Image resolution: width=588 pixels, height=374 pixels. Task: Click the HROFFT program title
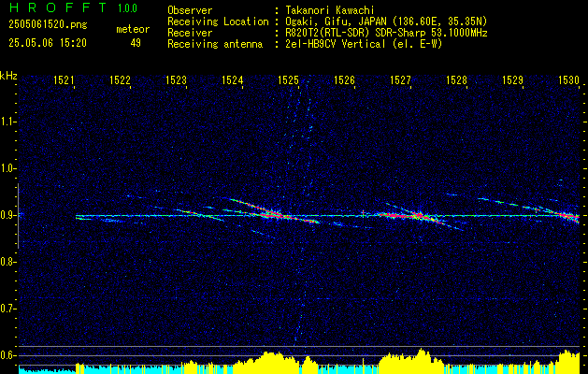point(57,7)
